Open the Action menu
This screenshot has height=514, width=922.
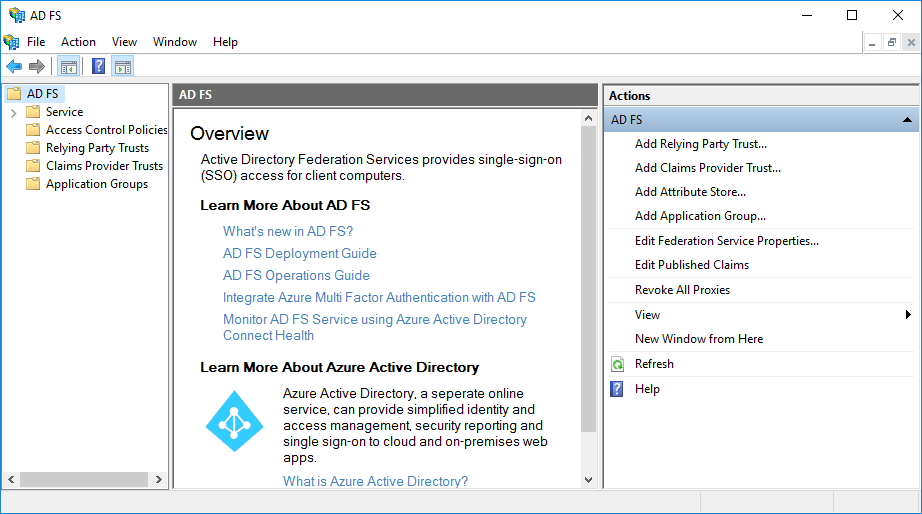pos(78,42)
